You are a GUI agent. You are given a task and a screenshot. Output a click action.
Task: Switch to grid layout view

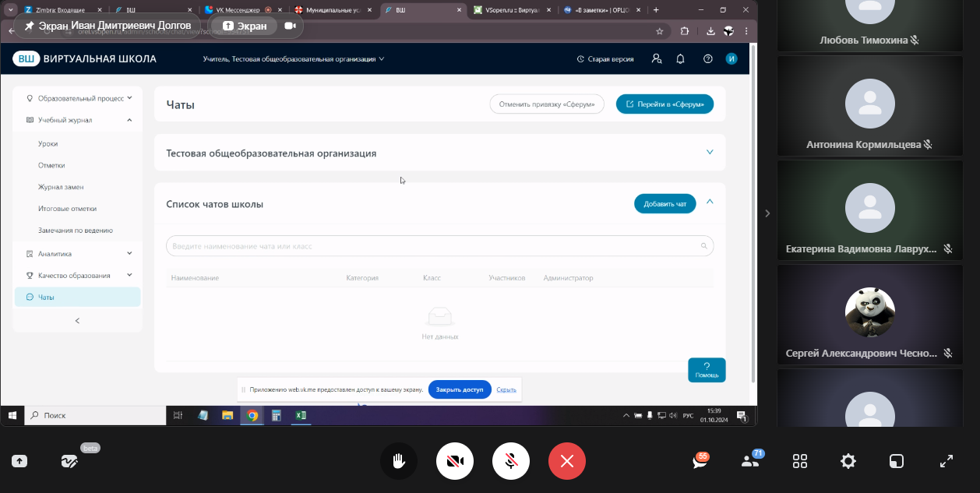[x=800, y=461]
